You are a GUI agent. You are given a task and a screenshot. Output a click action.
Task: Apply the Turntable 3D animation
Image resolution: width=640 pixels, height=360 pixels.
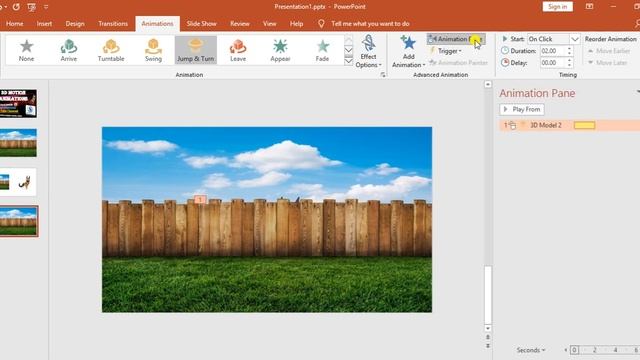111,50
